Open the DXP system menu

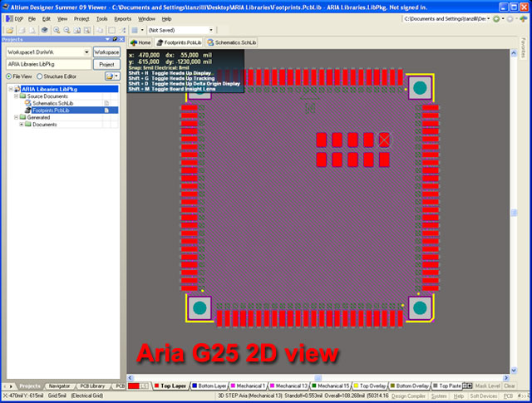[14, 19]
